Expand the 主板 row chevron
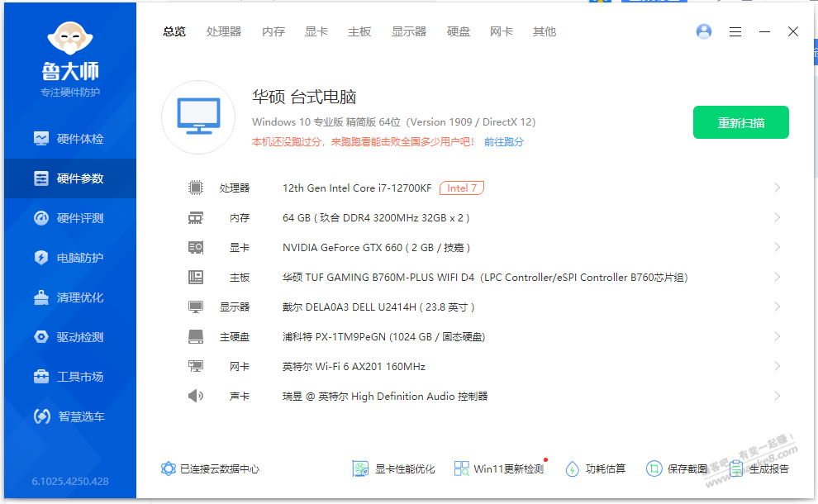Screen dimensions: 818x504 click(778, 277)
